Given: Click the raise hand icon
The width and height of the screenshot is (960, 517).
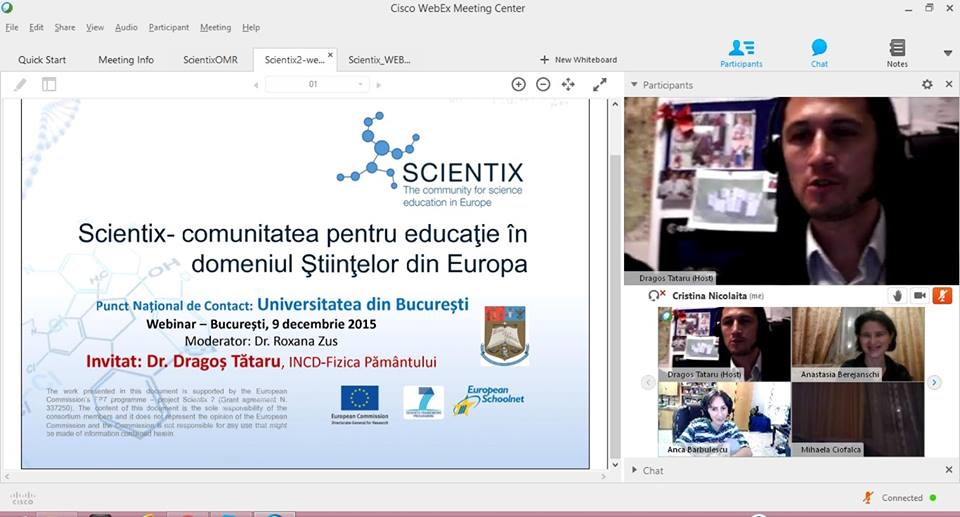Looking at the screenshot, I should pos(897,296).
